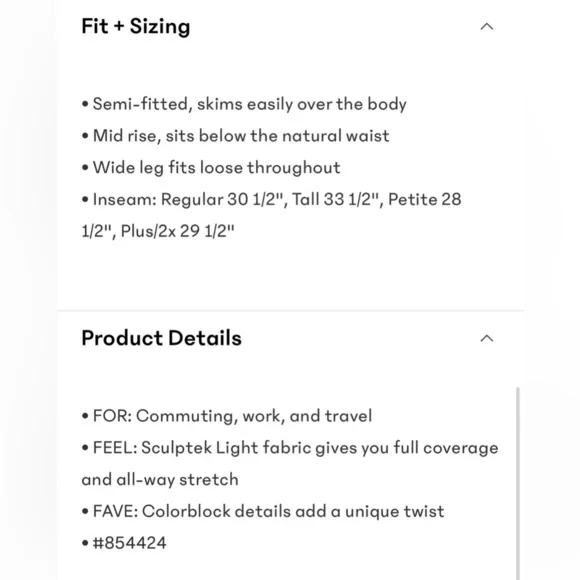
Task: Click item number #854424
Action: [129, 543]
